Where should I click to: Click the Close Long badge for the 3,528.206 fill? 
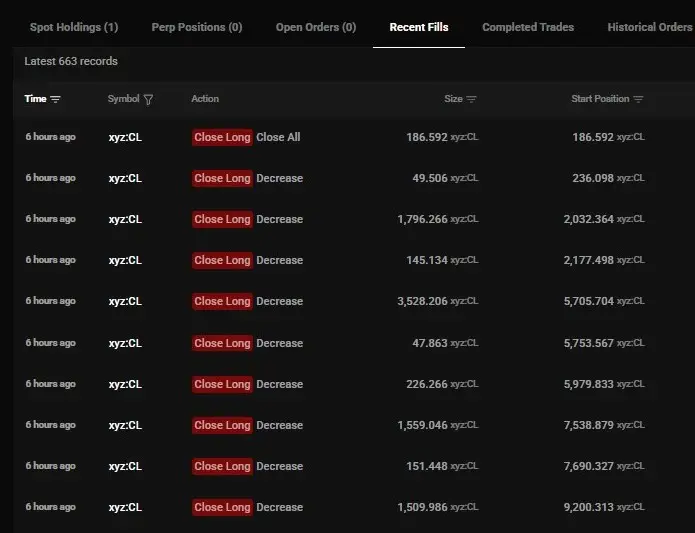tap(222, 301)
